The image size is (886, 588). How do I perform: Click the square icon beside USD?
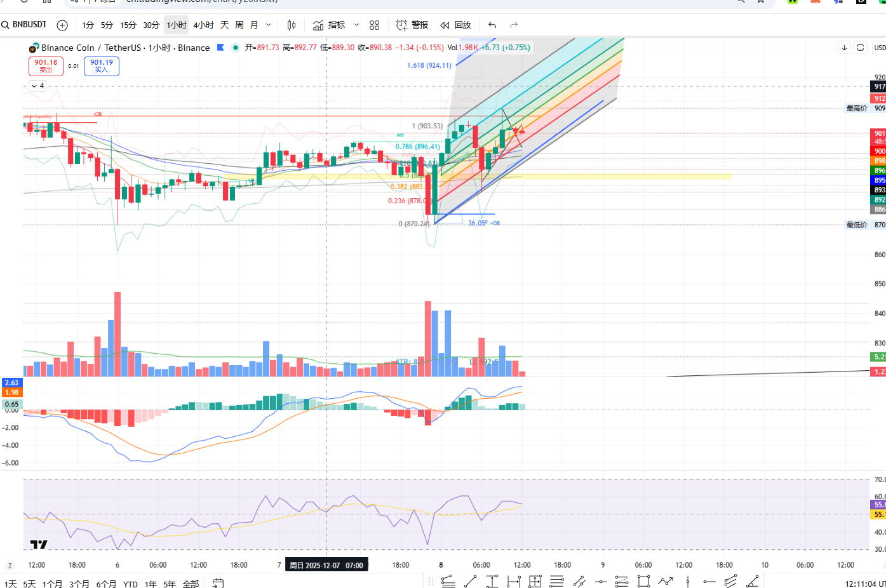pos(861,48)
